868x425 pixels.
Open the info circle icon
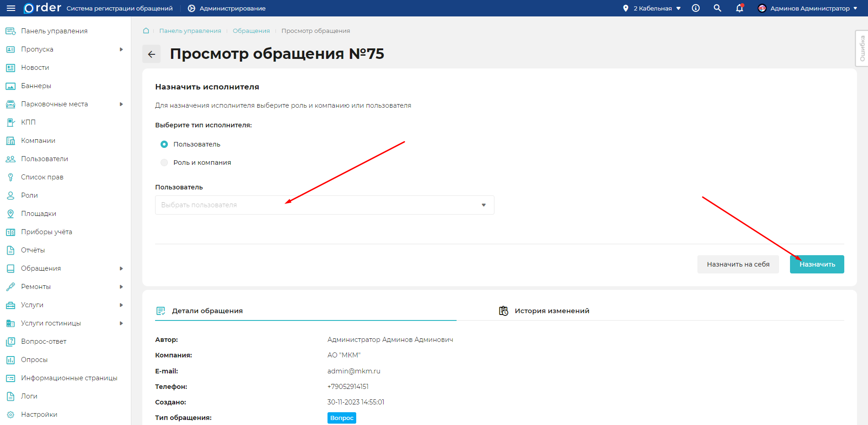tap(696, 8)
